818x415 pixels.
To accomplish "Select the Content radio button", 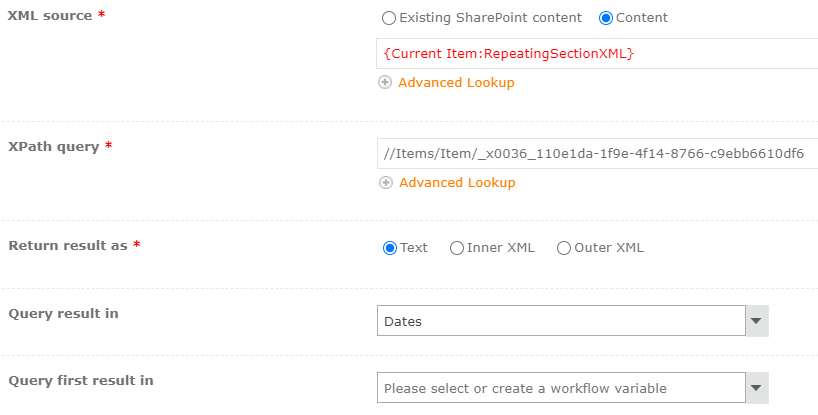I will click(605, 18).
